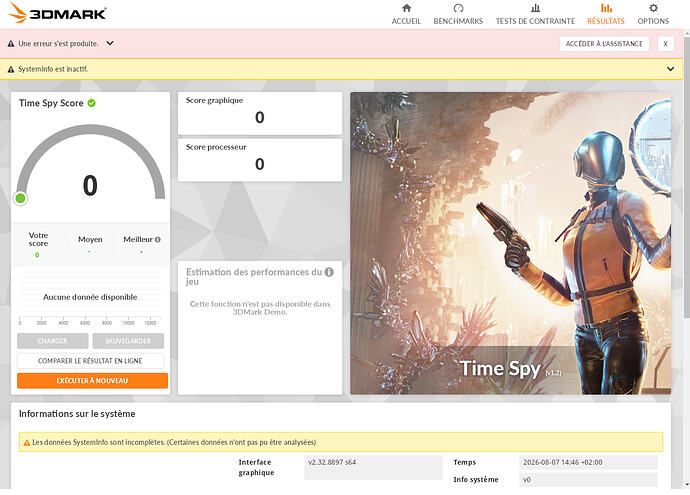Click the large 0 score in gauge

point(90,185)
